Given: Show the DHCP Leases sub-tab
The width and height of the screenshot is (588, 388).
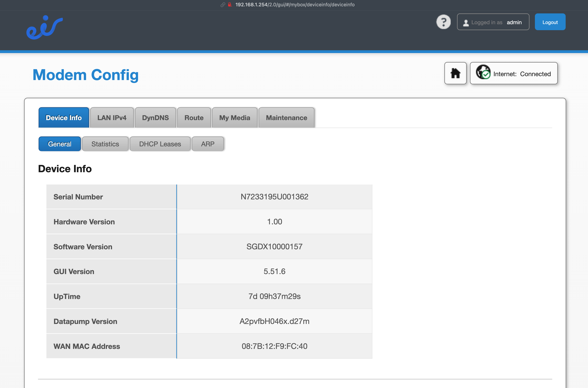Looking at the screenshot, I should point(160,144).
